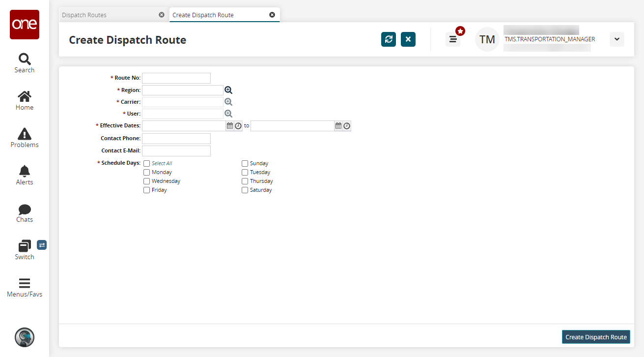
Task: Tick the Tuesday checkbox
Action: tap(245, 172)
